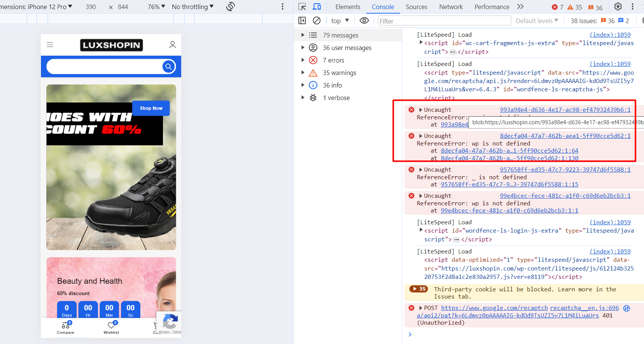This screenshot has height=344, width=644.
Task: Click the accessibility icon beside recaptcha link
Action: point(627,308)
